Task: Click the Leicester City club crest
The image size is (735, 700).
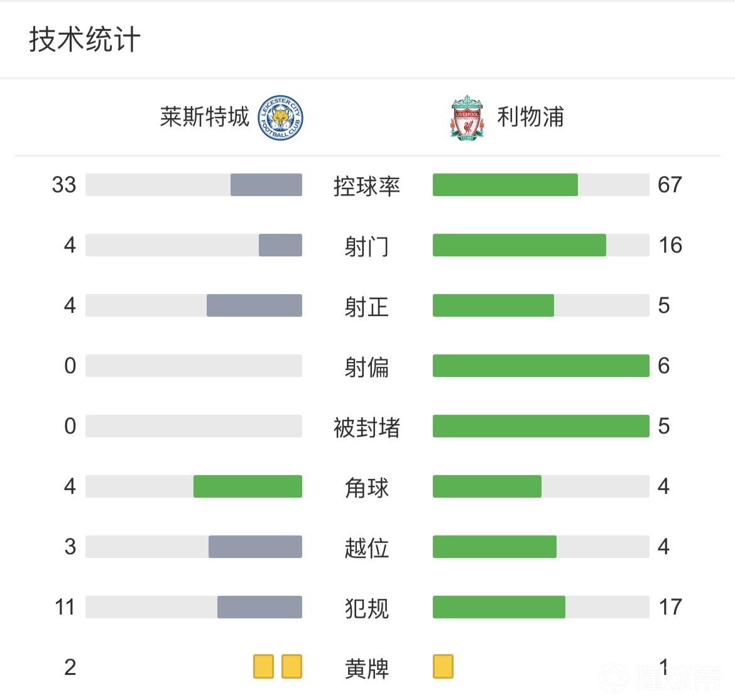Action: (x=281, y=118)
